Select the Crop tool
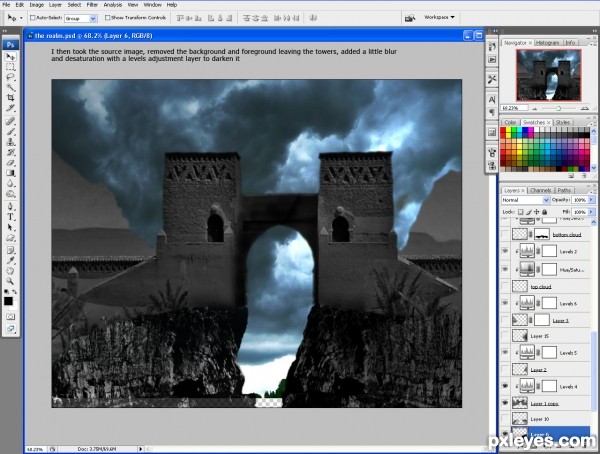Image resolution: width=600 pixels, height=454 pixels. coord(10,98)
